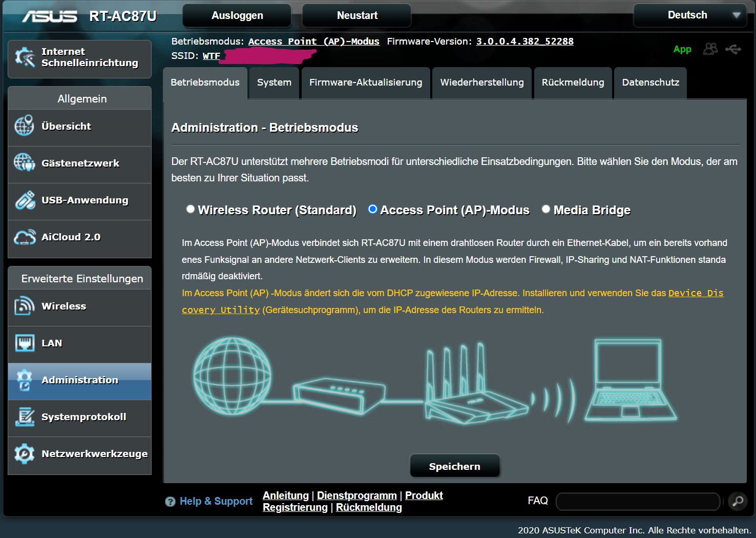Click the Ausloggen button
The width and height of the screenshot is (756, 538).
237,15
